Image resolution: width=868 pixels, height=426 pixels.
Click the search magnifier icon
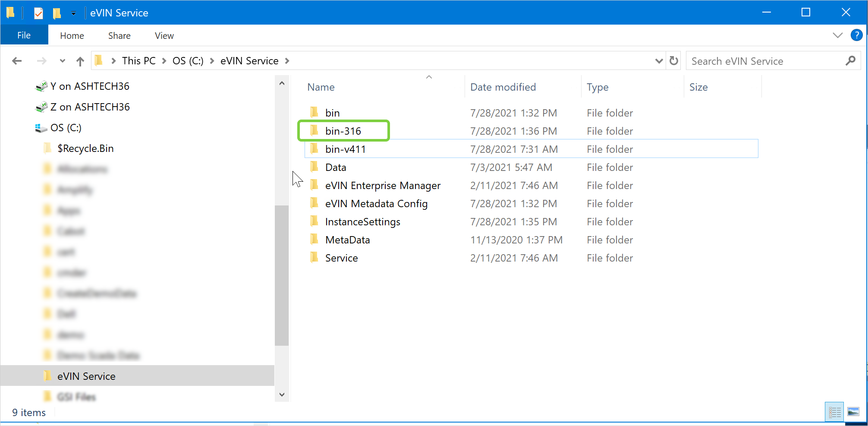coord(850,61)
